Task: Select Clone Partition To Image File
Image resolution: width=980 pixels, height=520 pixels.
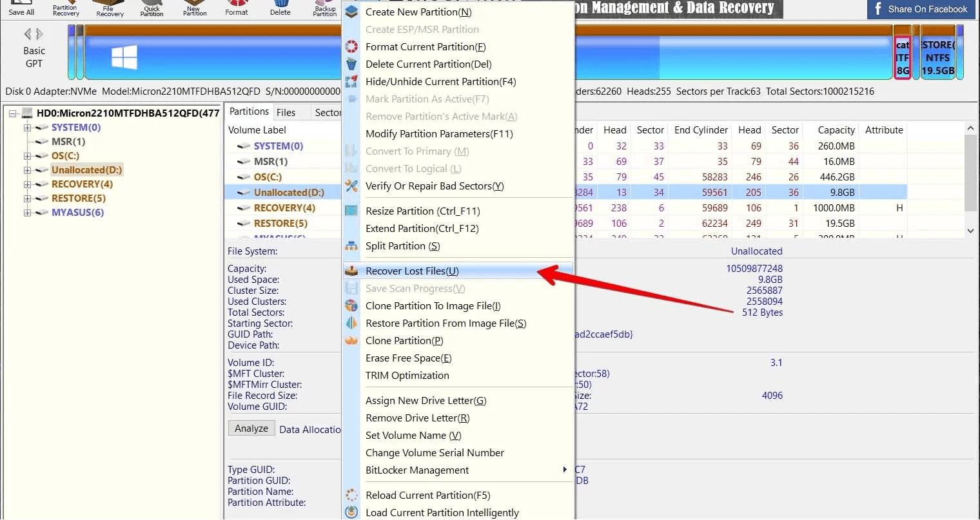Action: pyautogui.click(x=433, y=306)
